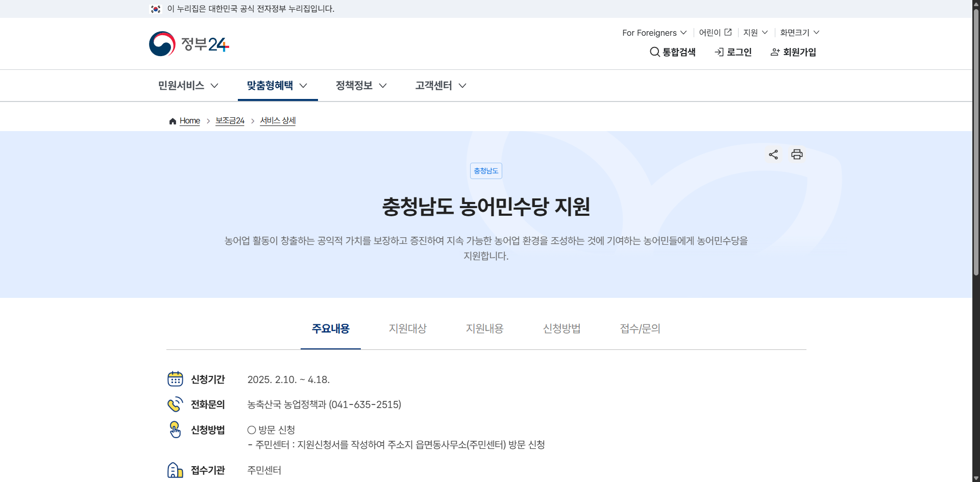Click the 회원가입 sign-up icon
The height and width of the screenshot is (482, 980).
point(775,52)
